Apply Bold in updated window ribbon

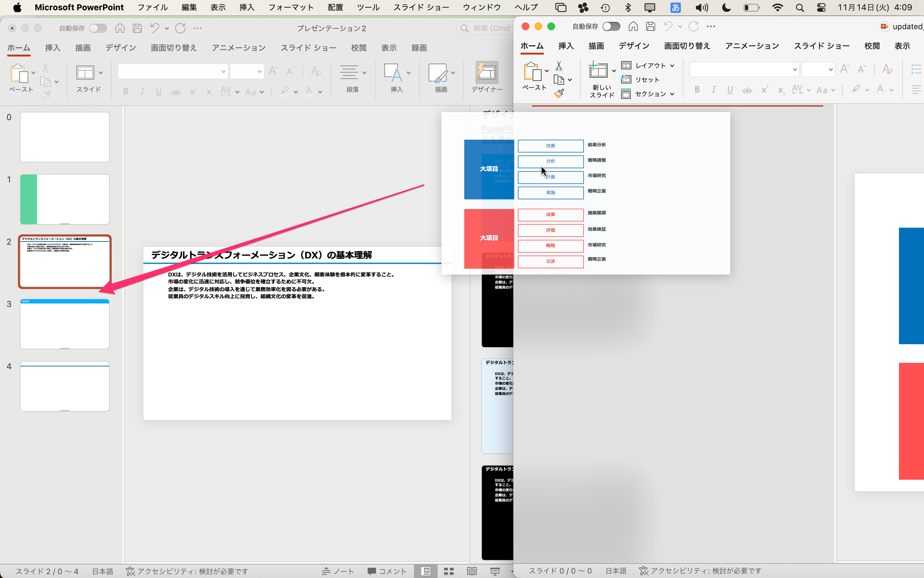(697, 90)
